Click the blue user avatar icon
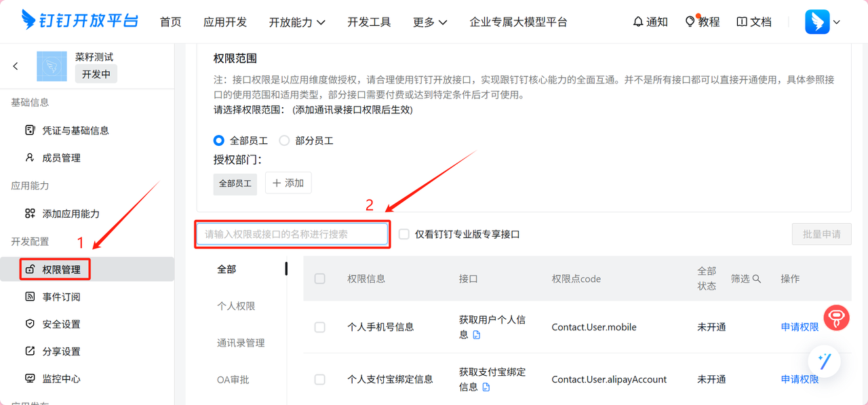Screen dimensions: 868x405 point(817,22)
